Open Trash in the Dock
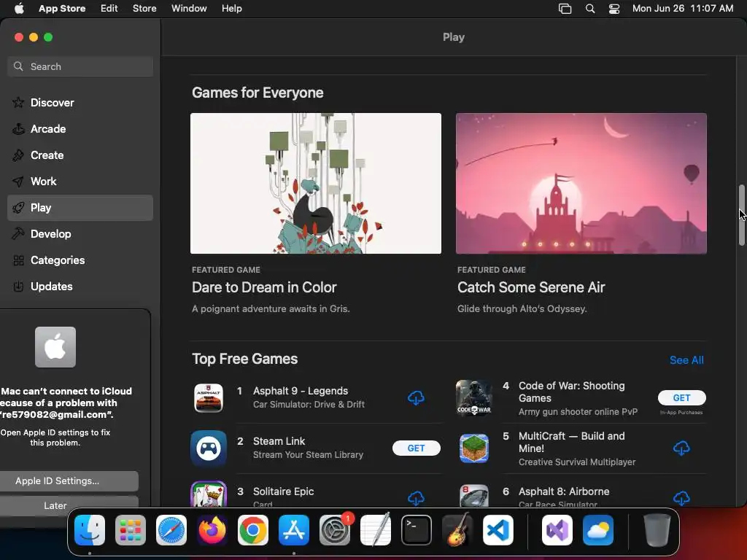Screen dimensions: 747x560 pos(657,530)
